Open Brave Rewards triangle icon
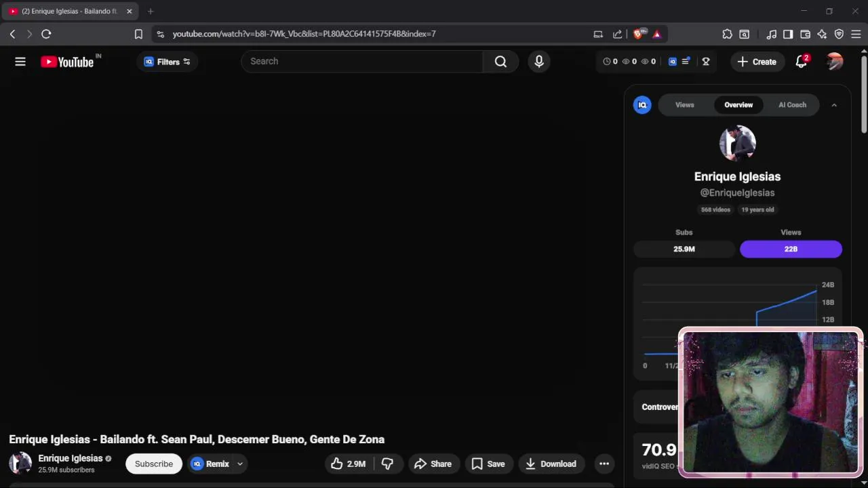Image resolution: width=868 pixels, height=488 pixels. point(656,34)
